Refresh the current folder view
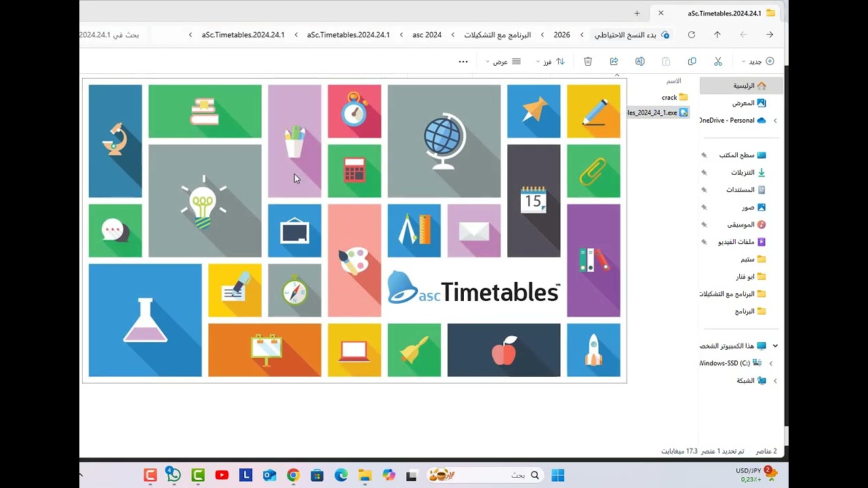 pos(691,35)
